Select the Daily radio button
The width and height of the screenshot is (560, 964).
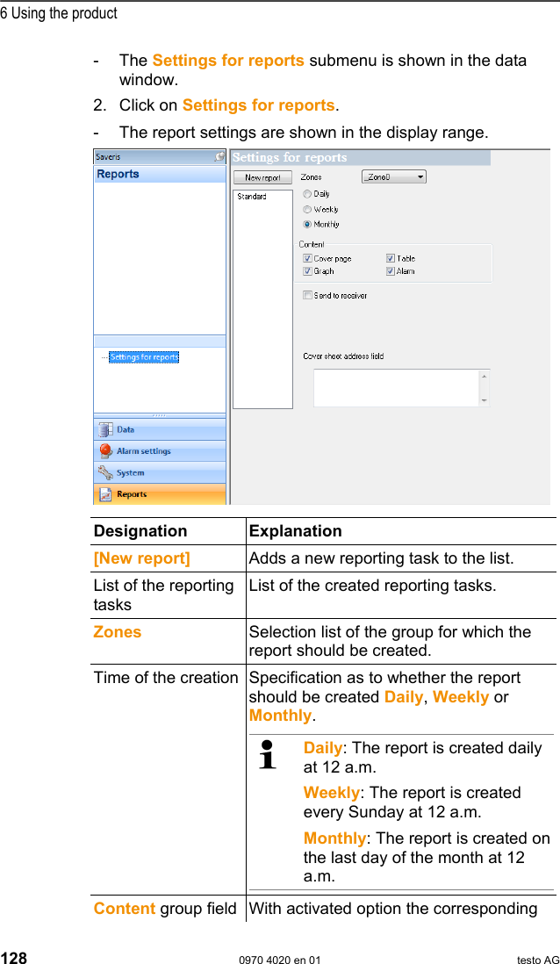tap(307, 194)
